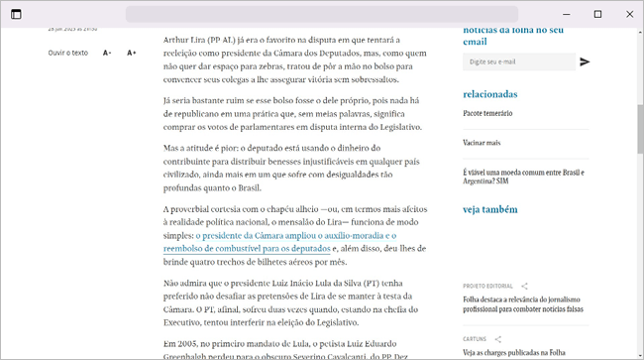Click the newsletter 'notícias da folha no seu email' heading
This screenshot has width=644, height=360.
click(513, 36)
